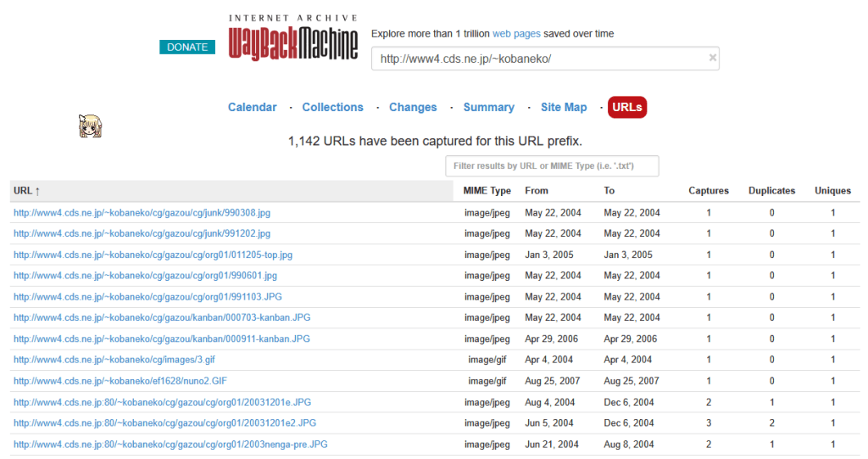Viewport: 868px width, 459px height.
Task: Select the URLs tab
Action: coord(627,108)
